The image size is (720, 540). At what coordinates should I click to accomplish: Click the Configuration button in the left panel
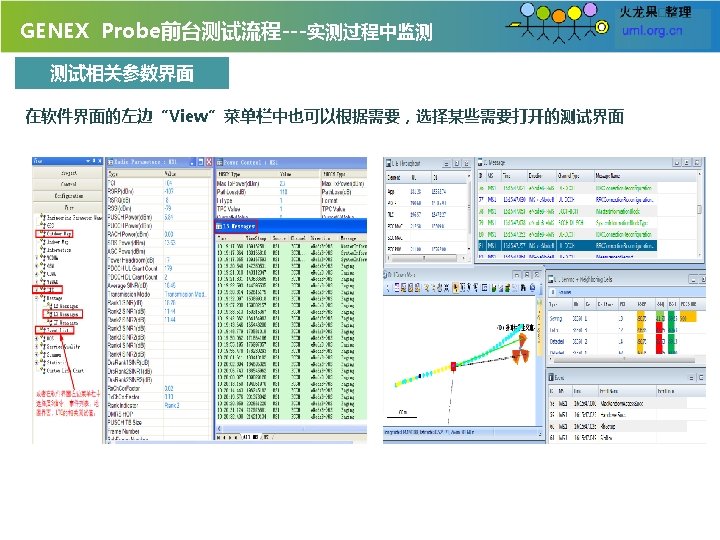pyautogui.click(x=68, y=196)
